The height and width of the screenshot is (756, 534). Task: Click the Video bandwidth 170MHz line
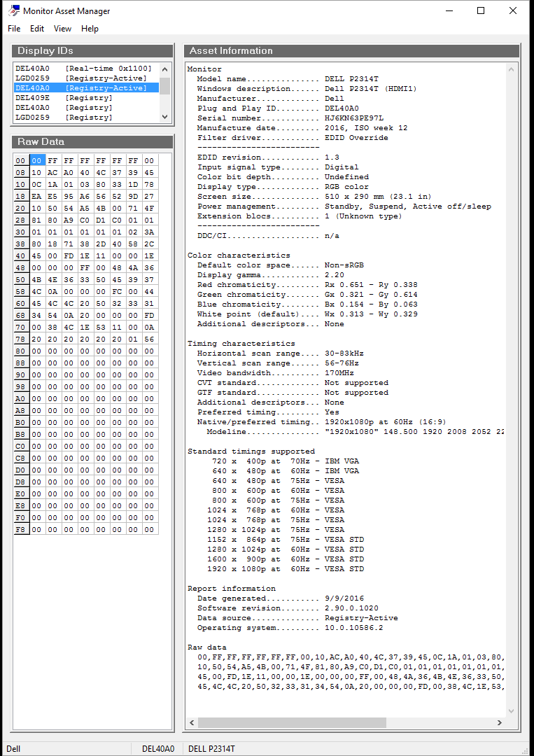click(275, 372)
